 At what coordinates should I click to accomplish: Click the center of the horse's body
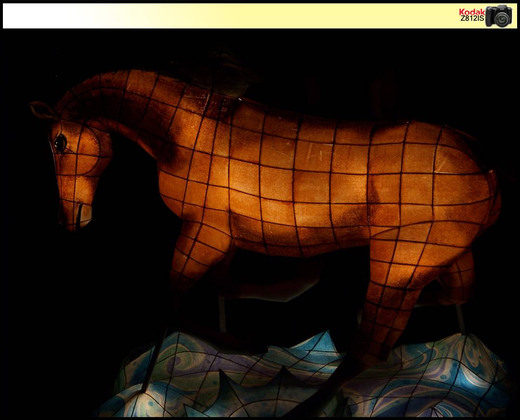(299, 188)
